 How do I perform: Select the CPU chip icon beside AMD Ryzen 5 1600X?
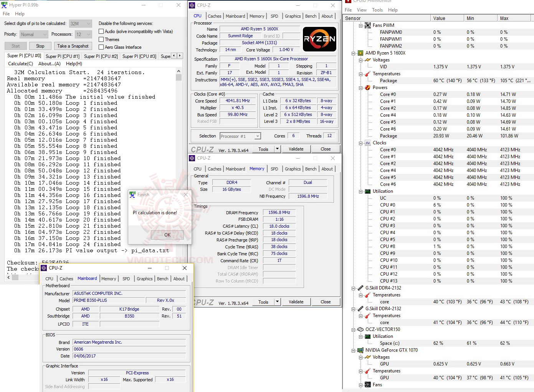coord(360,53)
